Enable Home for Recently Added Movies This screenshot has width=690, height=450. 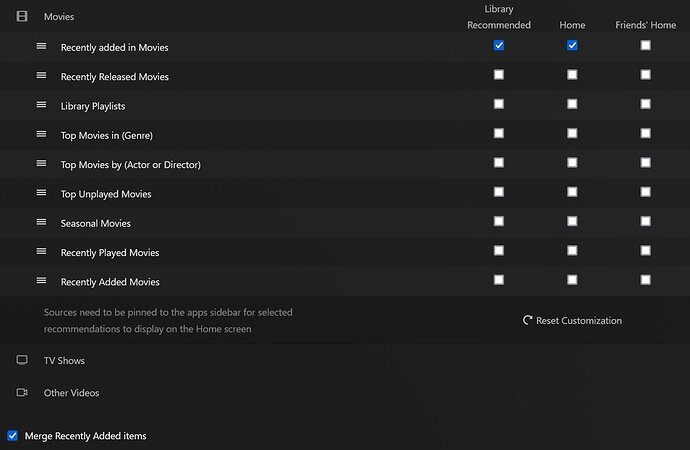pyautogui.click(x=572, y=280)
